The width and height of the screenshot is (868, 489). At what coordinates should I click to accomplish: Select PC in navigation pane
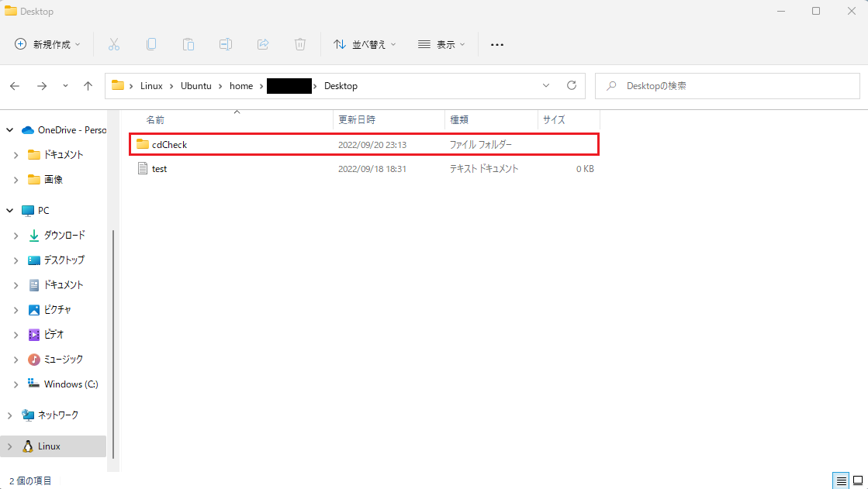pos(36,210)
